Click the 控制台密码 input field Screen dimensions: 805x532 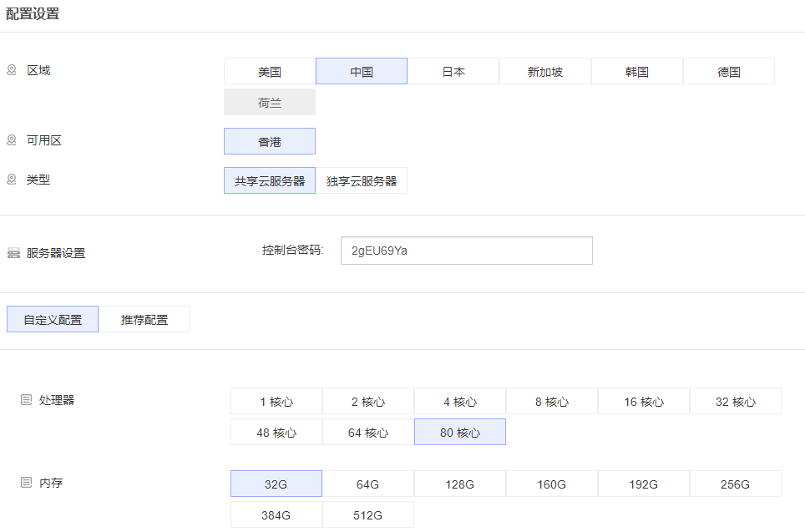466,251
